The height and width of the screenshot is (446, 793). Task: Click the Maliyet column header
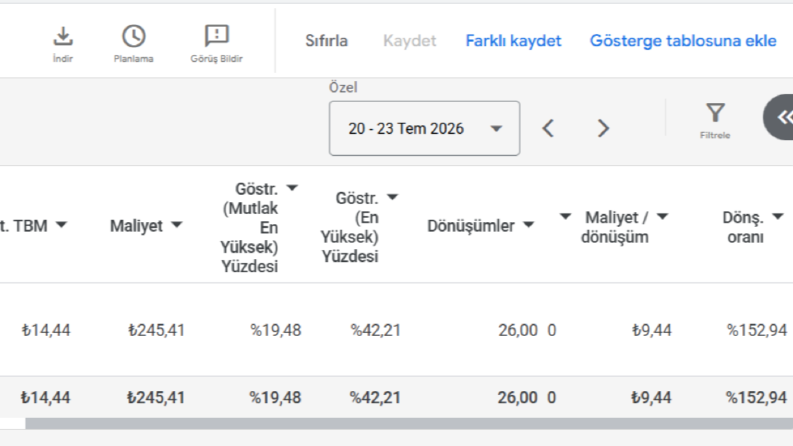click(137, 226)
